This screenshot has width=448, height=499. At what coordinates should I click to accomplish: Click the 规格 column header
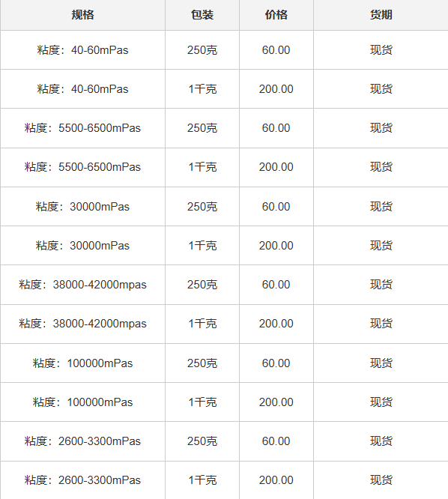click(82, 15)
